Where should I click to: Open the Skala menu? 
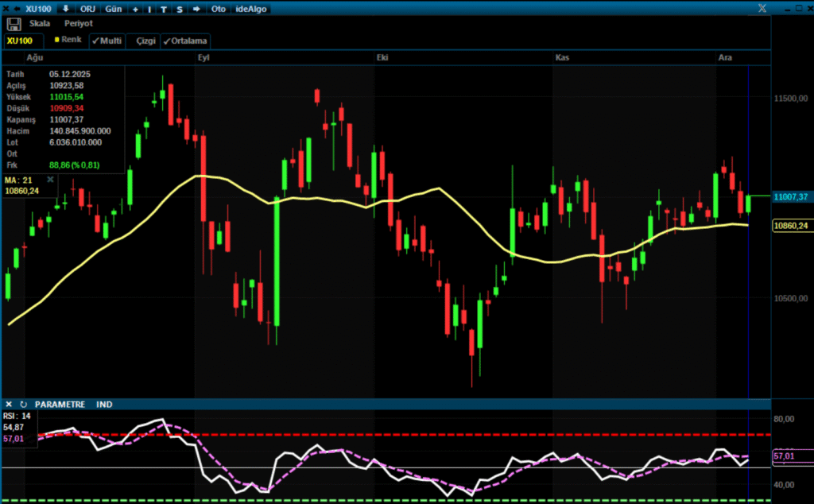coord(40,24)
